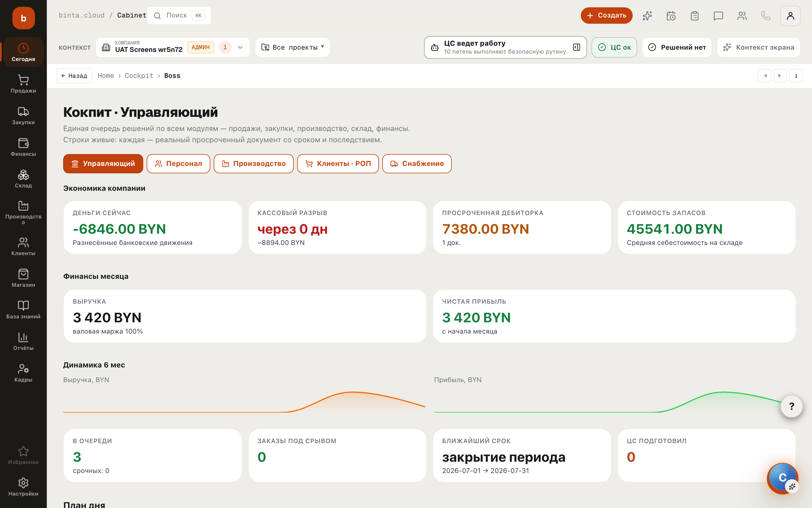
Task: Open the chat message icon in top bar
Action: [718, 16]
